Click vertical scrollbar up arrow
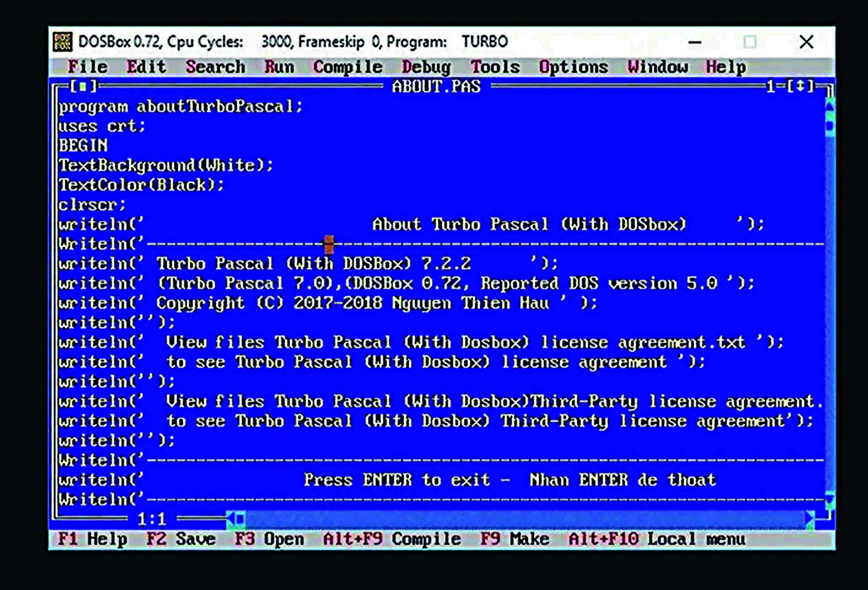Viewport: 868px width, 590px height. tap(830, 106)
